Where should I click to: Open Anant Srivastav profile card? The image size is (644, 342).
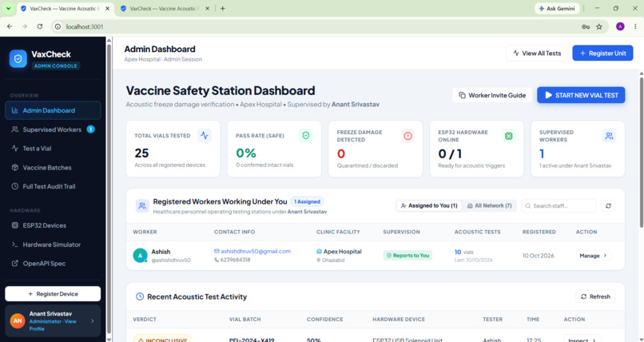tap(53, 320)
